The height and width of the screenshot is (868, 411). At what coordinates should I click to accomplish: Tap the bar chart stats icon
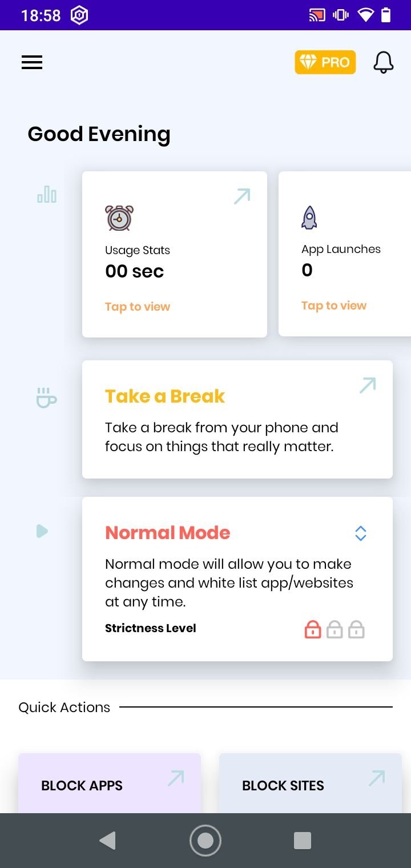click(x=47, y=195)
